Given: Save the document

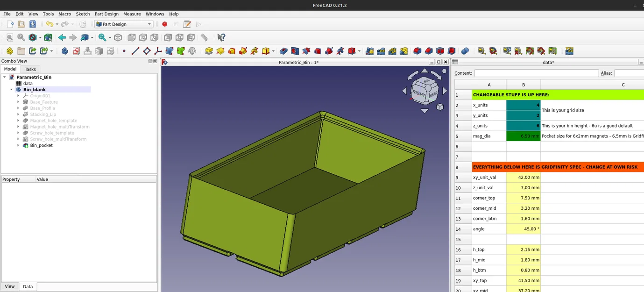Looking at the screenshot, I should (32, 24).
